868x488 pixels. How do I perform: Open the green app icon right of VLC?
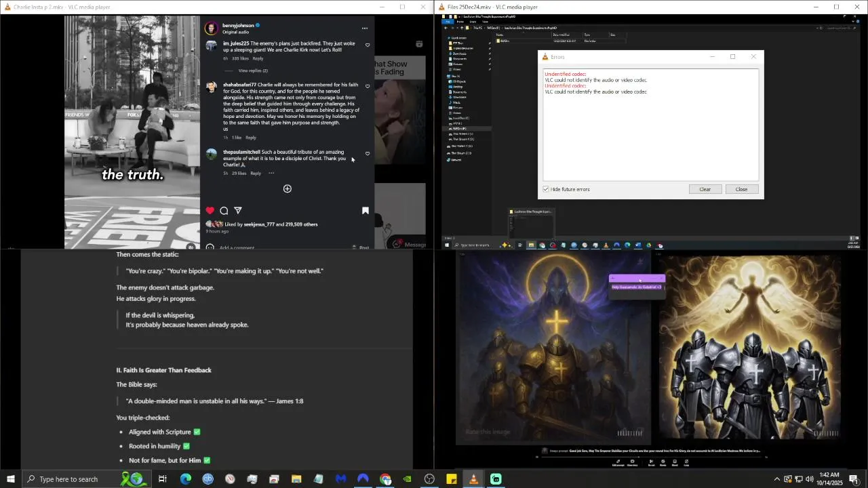click(496, 479)
